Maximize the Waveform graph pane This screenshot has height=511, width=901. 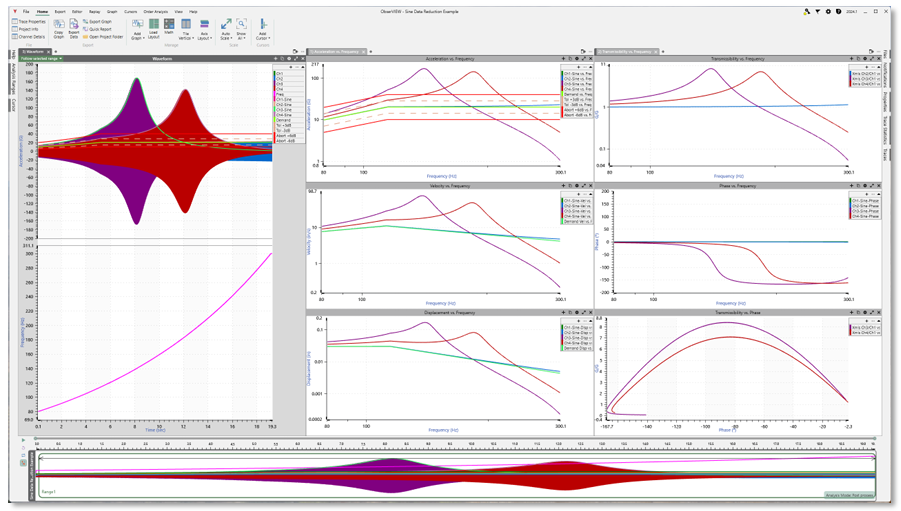point(296,59)
